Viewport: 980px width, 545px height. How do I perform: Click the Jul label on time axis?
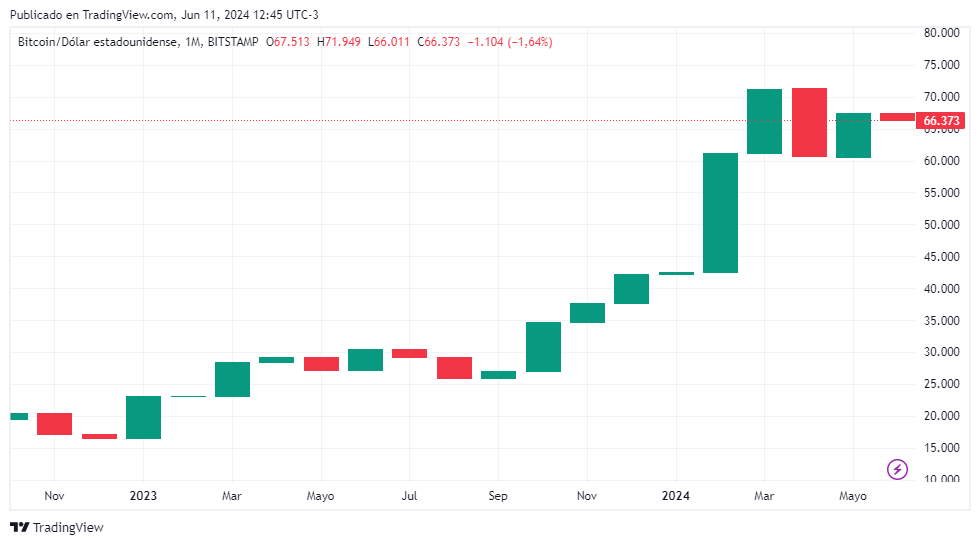tap(409, 496)
